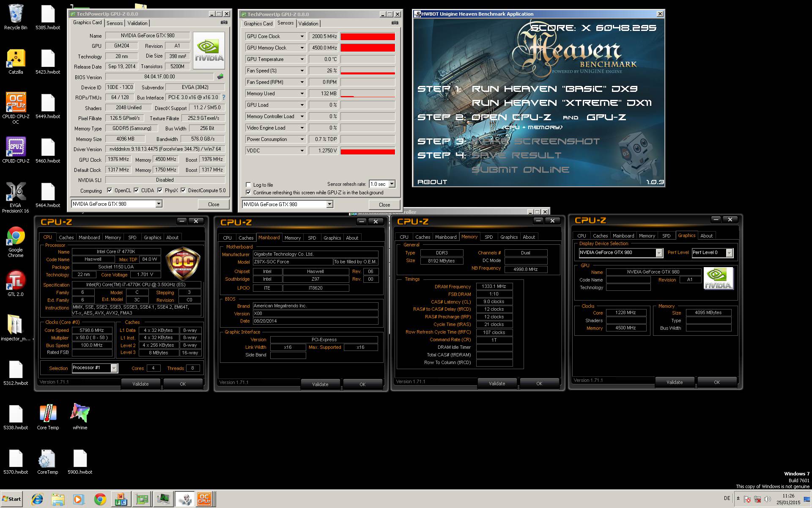Uncheck Continue refreshing while in background
This screenshot has height=508, width=812.
pyautogui.click(x=248, y=192)
